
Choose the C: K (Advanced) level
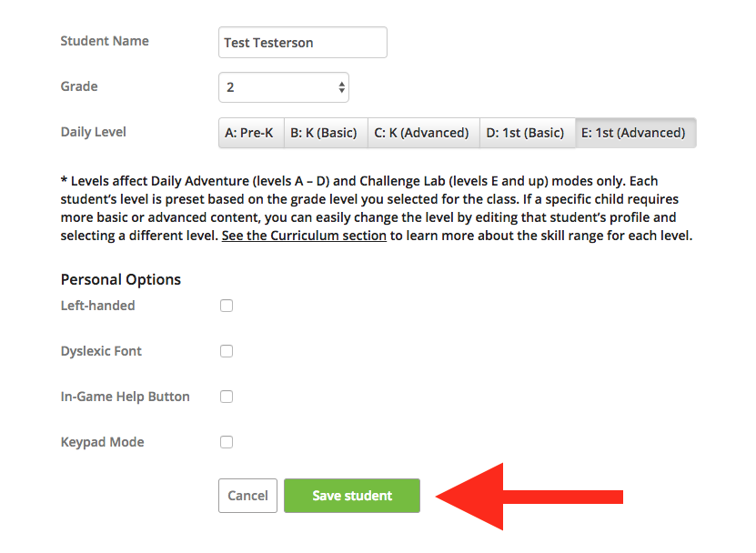click(423, 133)
